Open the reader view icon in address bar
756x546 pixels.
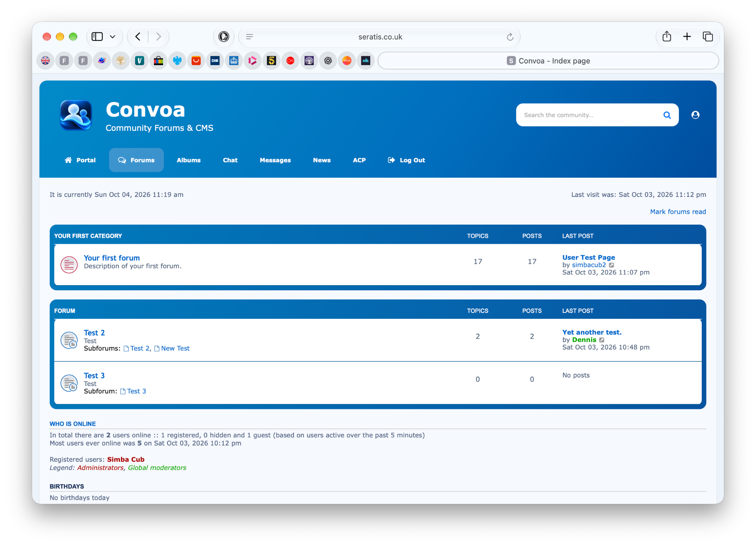pos(250,37)
